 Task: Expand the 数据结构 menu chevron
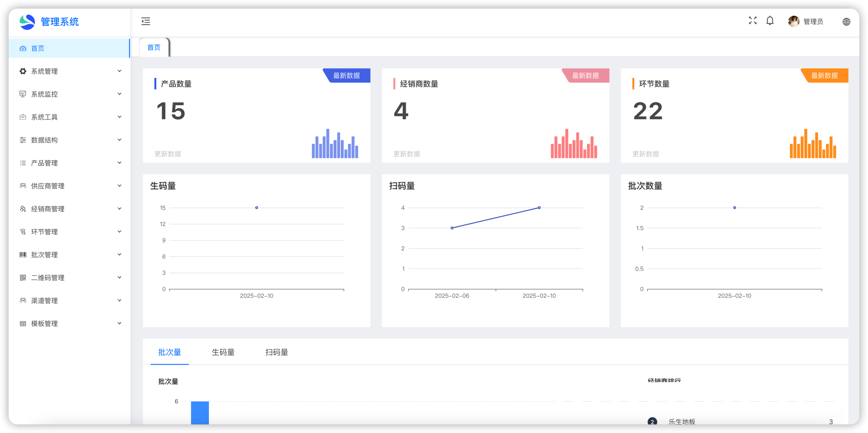pos(119,140)
